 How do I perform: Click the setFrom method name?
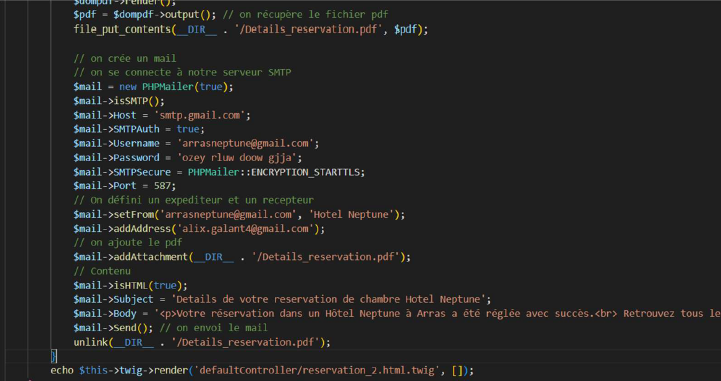click(x=133, y=215)
